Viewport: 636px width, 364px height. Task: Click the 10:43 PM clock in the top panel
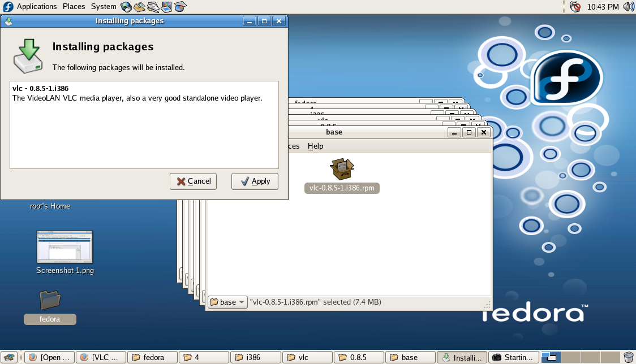(x=603, y=6)
